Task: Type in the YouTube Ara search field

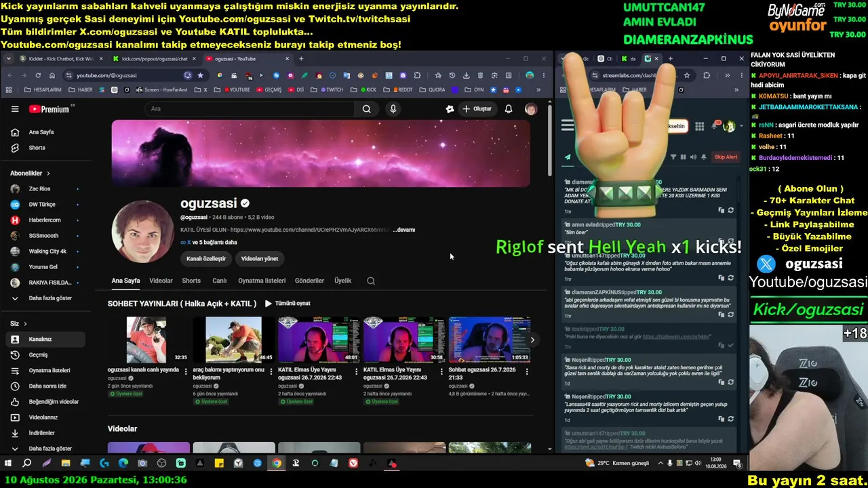Action: tap(250, 109)
